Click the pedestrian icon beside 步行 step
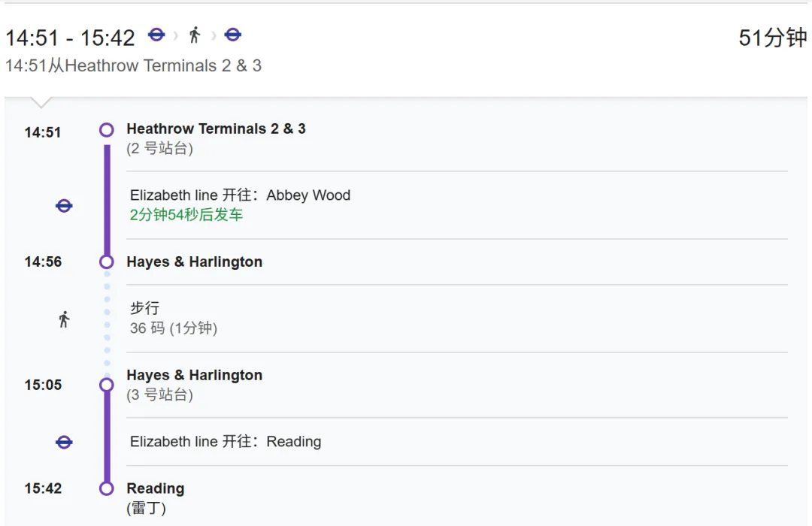 pos(64,319)
